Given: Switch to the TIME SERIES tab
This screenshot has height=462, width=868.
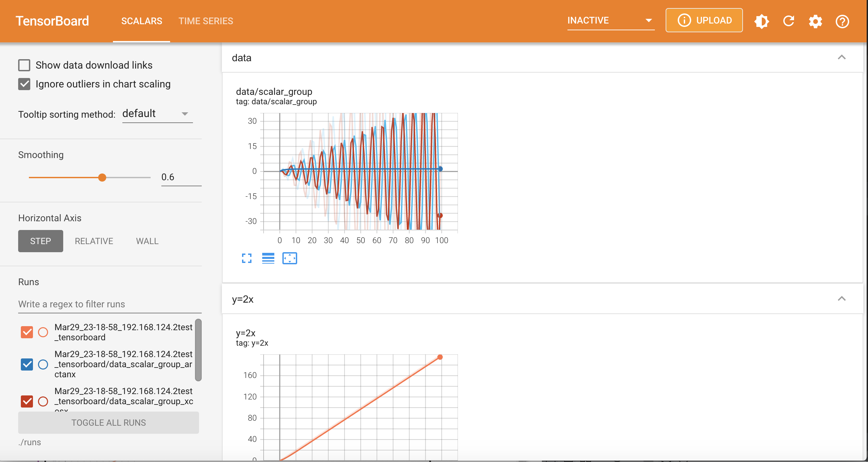Looking at the screenshot, I should [x=205, y=21].
